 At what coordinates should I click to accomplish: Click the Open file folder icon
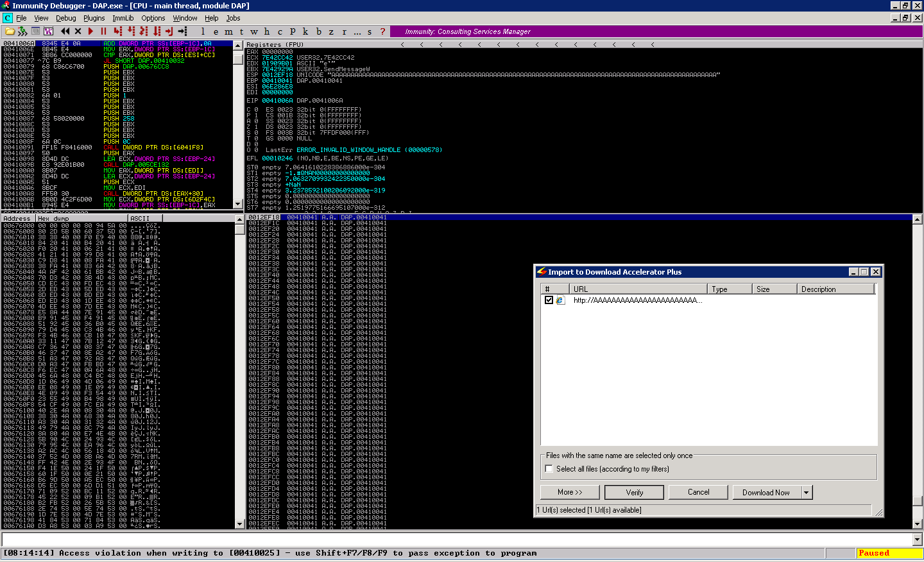tap(10, 31)
